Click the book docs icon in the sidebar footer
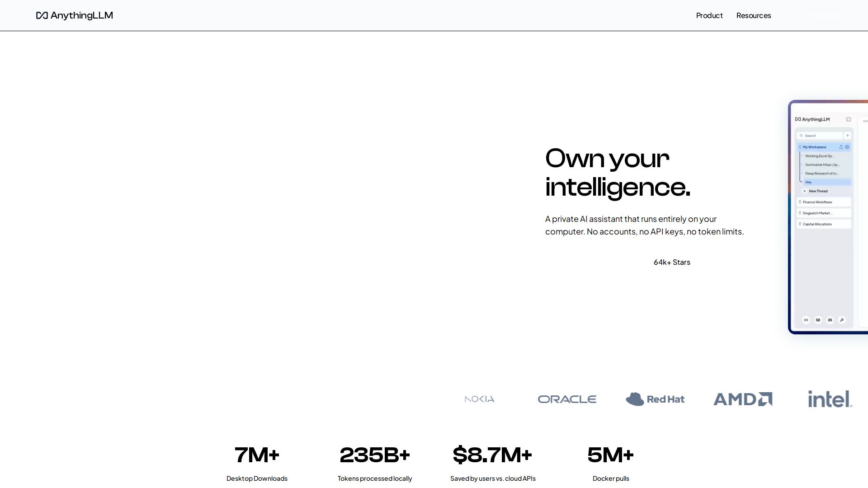The image size is (868, 488). (x=818, y=320)
